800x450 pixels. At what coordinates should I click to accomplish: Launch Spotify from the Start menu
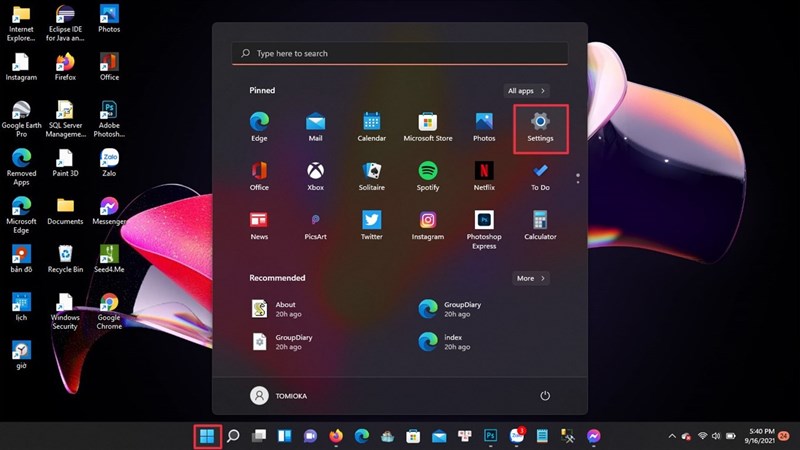click(x=428, y=176)
